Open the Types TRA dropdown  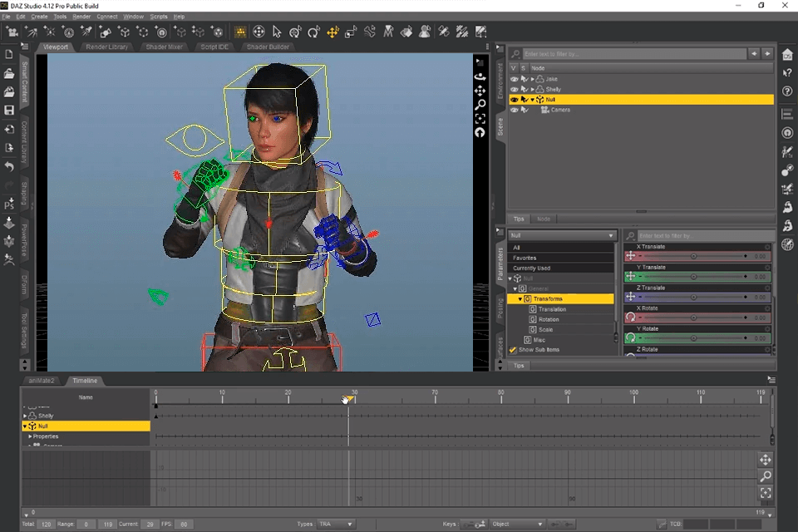pos(335,524)
